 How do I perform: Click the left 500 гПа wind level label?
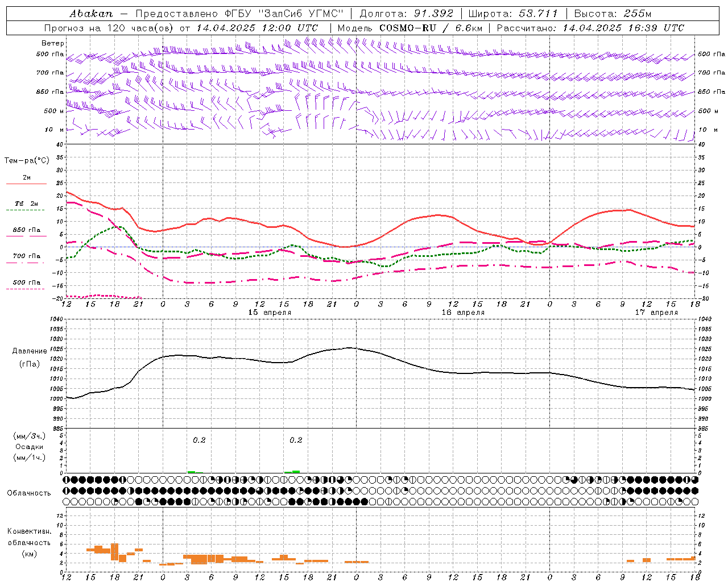click(x=50, y=54)
